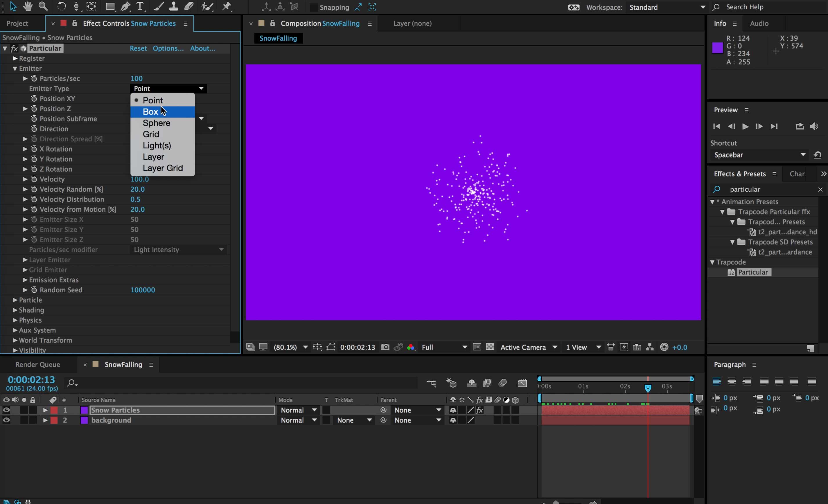Image resolution: width=828 pixels, height=504 pixels.
Task: Click Particles/sec modifier dropdown arrow
Action: click(x=221, y=249)
